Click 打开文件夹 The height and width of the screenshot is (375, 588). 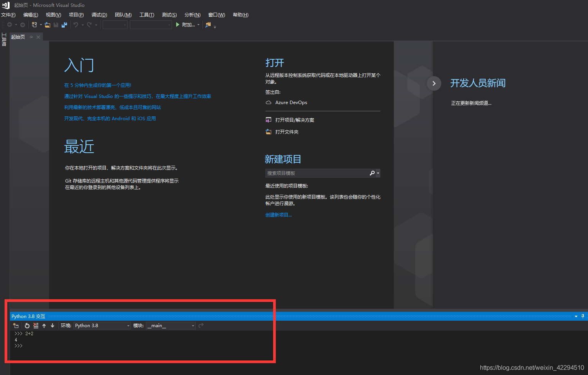point(287,132)
